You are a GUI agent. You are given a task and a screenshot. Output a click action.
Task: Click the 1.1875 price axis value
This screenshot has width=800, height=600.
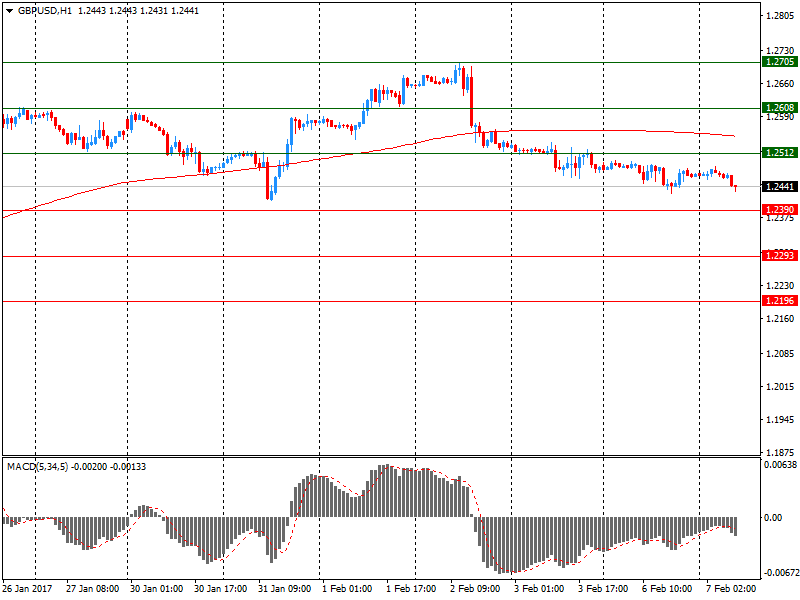click(780, 453)
